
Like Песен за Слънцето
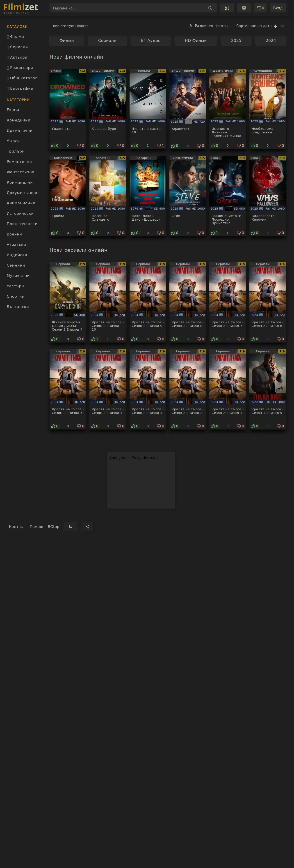95,233
